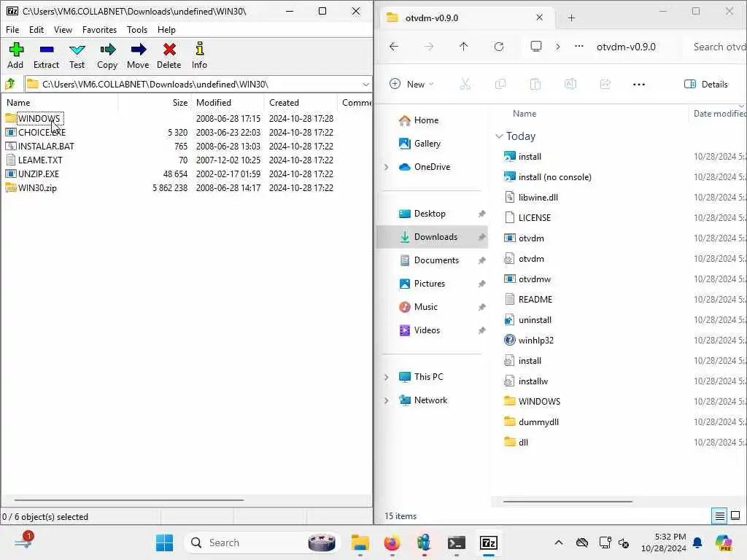The image size is (747, 560).
Task: Expand This PC in sidebar
Action: [387, 377]
